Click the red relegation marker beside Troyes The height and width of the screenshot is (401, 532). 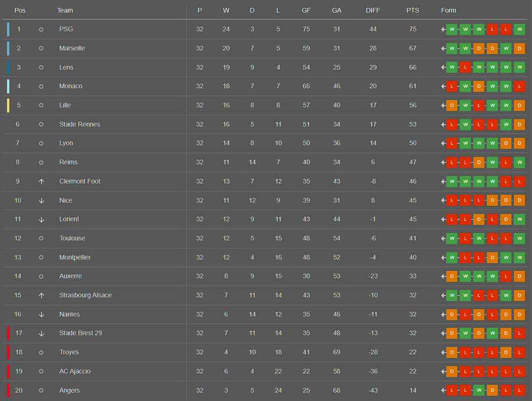coord(8,353)
